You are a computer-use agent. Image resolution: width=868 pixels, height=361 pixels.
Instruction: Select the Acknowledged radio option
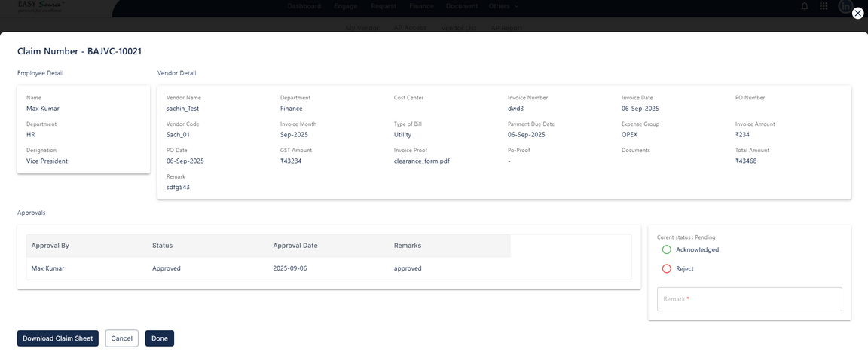pyautogui.click(x=666, y=249)
